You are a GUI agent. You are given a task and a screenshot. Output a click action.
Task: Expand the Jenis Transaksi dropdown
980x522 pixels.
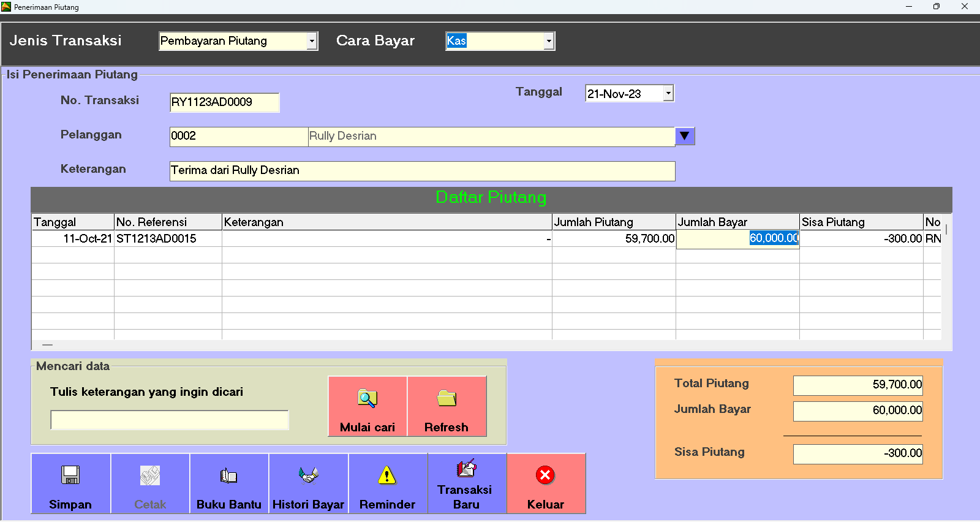pos(312,41)
